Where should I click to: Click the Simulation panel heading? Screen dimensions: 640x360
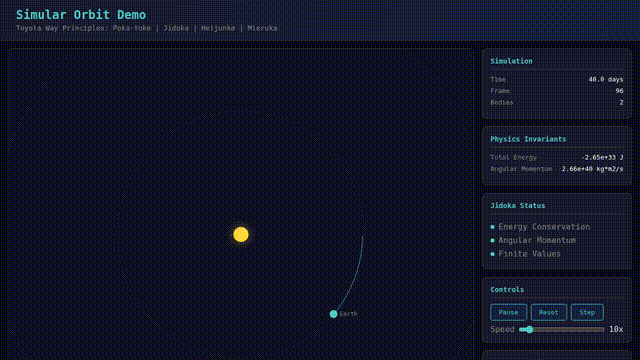[511, 61]
